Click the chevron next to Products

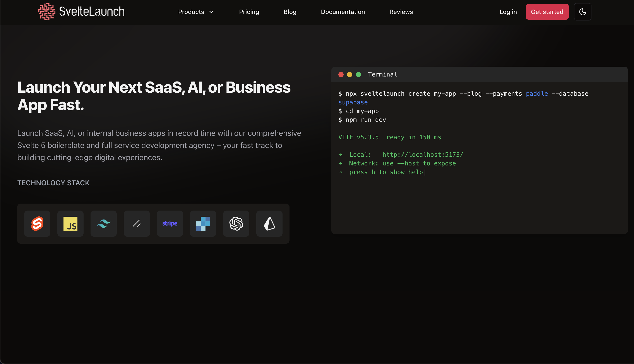[211, 12]
